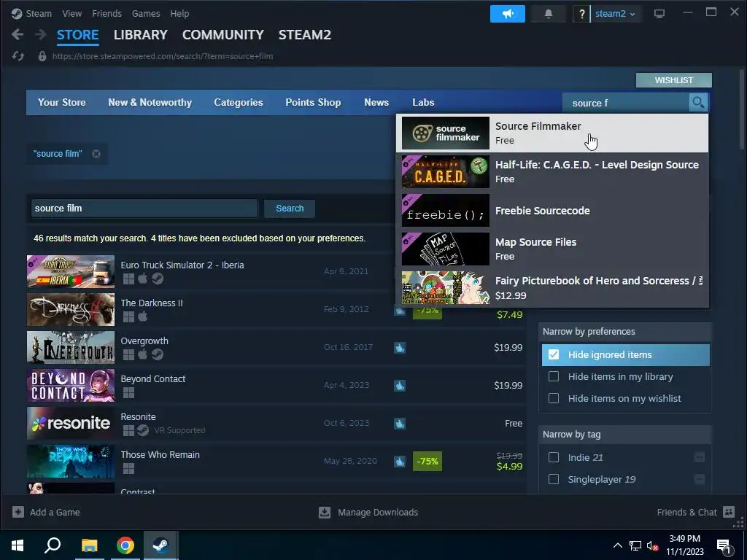Open Friends & Chat icon
The width and height of the screenshot is (747, 560).
click(x=729, y=512)
